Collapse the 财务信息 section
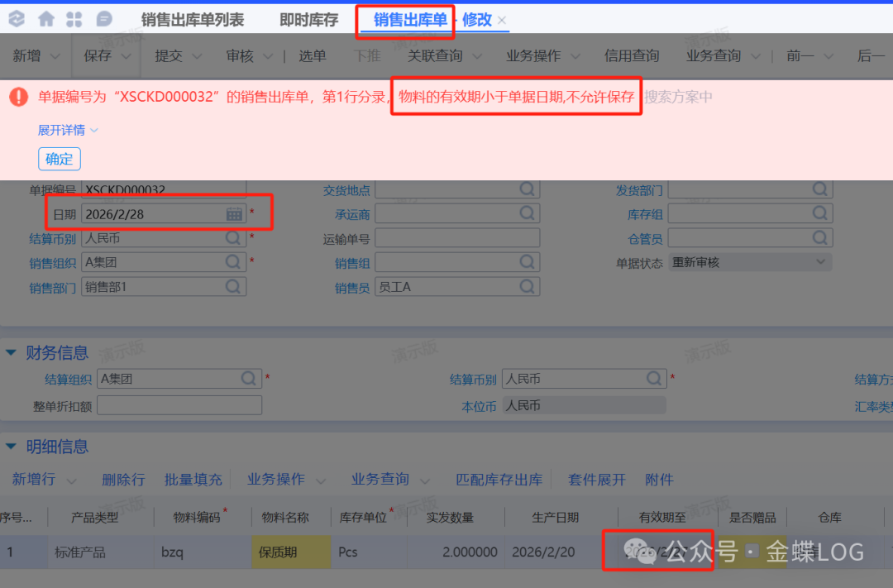The height and width of the screenshot is (588, 893). 11,353
